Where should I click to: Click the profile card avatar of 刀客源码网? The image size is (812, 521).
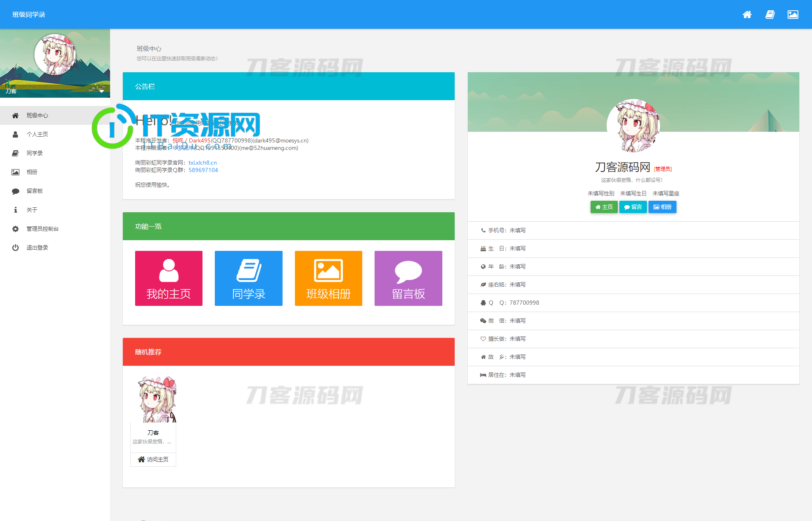point(633,126)
